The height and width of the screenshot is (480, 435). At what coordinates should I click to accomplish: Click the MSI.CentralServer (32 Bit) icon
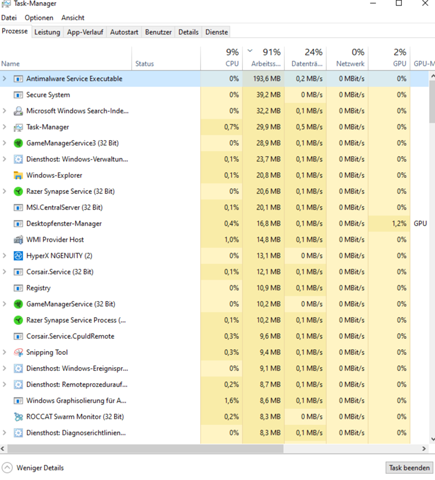tap(18, 208)
